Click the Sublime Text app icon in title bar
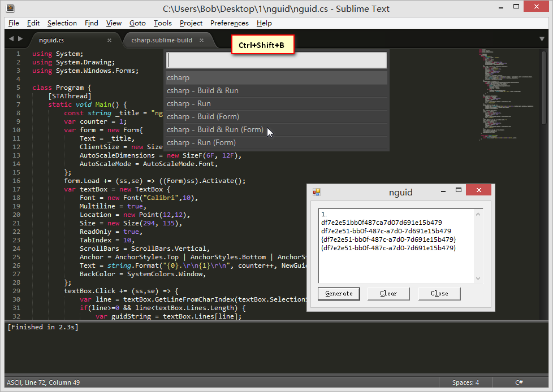553x392 pixels. 10,8
